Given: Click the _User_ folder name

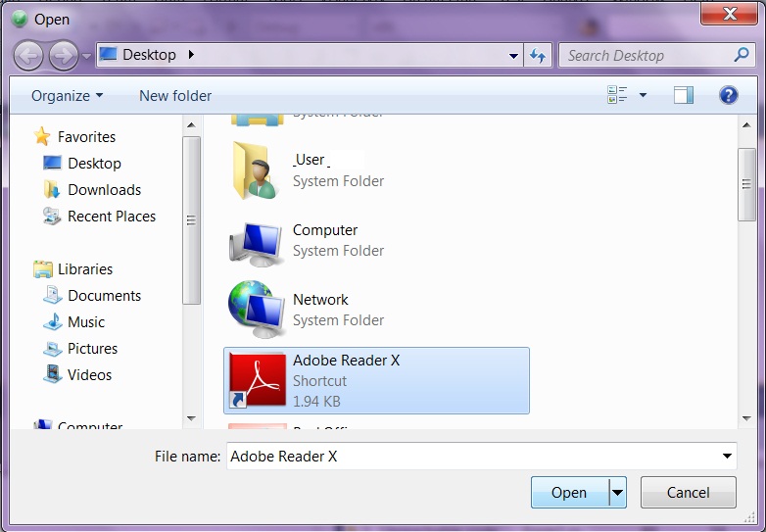Looking at the screenshot, I should click(311, 160).
